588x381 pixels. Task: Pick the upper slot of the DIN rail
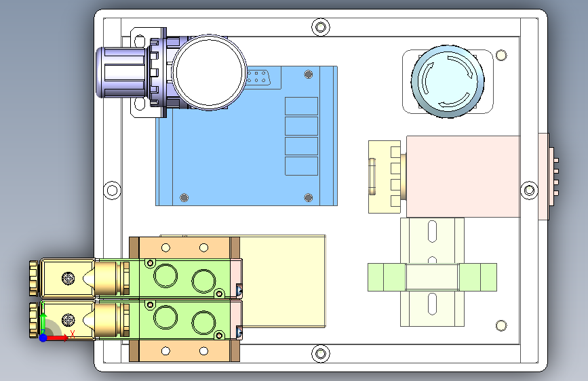click(x=433, y=231)
